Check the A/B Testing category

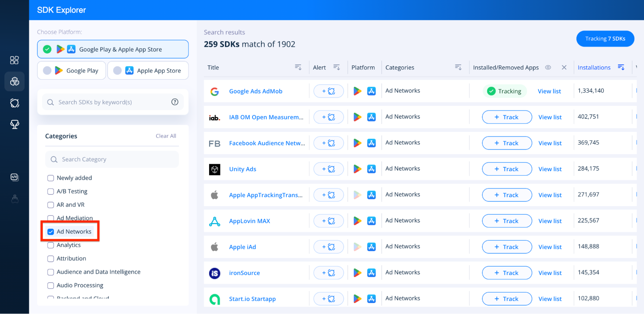[51, 191]
